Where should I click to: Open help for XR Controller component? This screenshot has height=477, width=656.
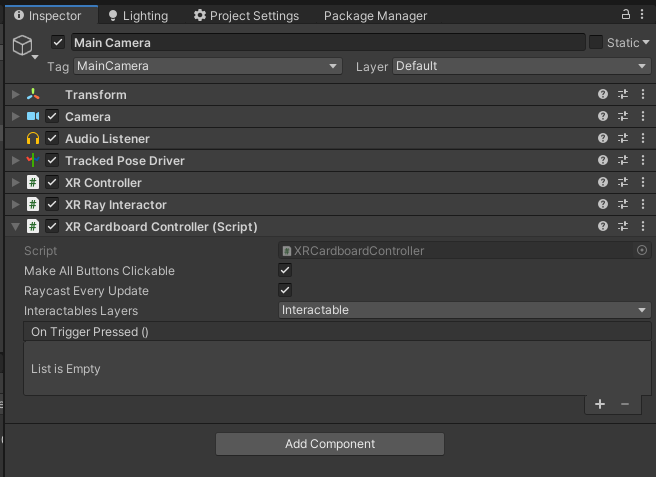[602, 182]
